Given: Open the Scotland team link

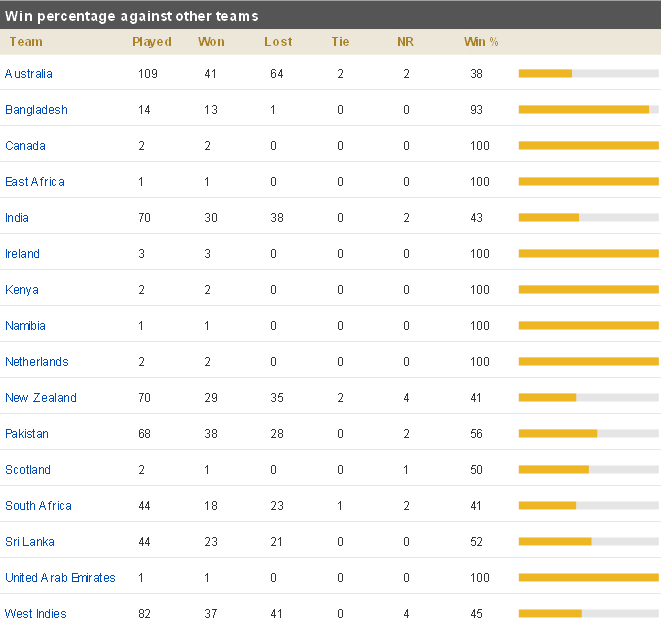Looking at the screenshot, I should pyautogui.click(x=28, y=470).
